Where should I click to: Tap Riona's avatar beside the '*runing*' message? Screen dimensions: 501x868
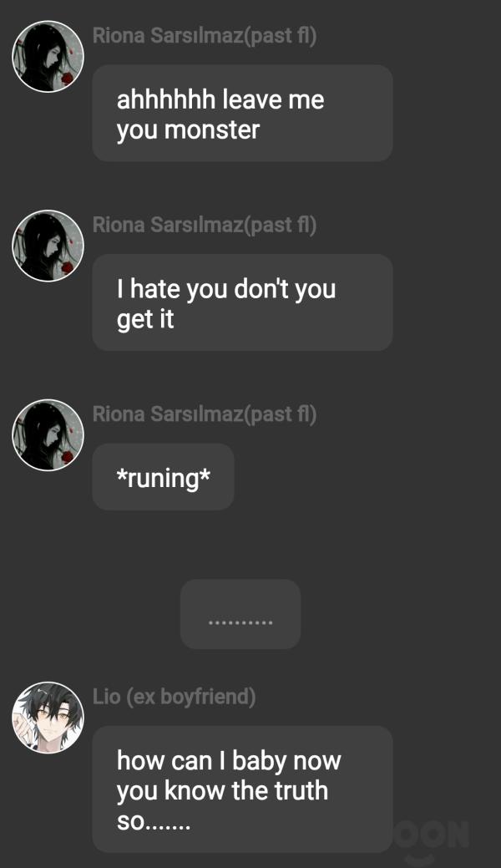pos(48,435)
